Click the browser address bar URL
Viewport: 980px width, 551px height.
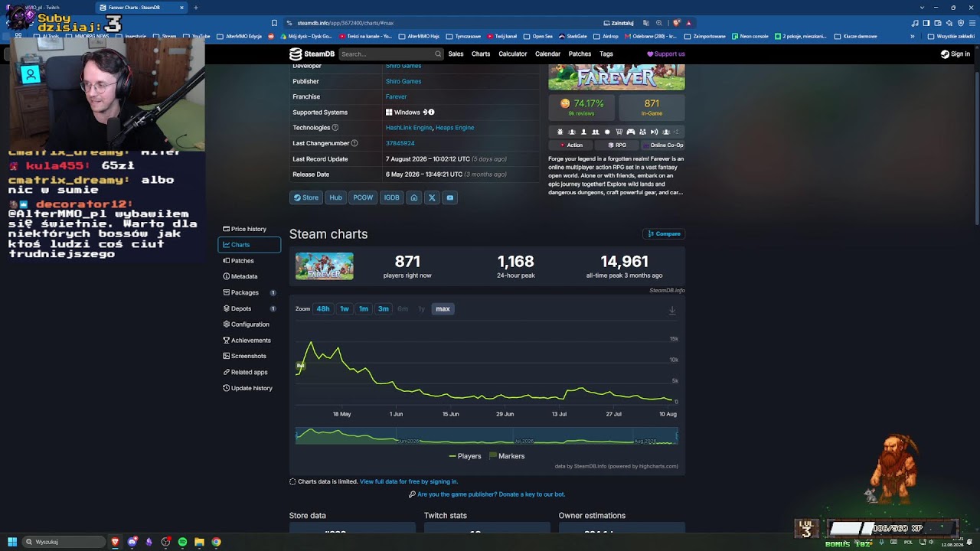tap(345, 23)
